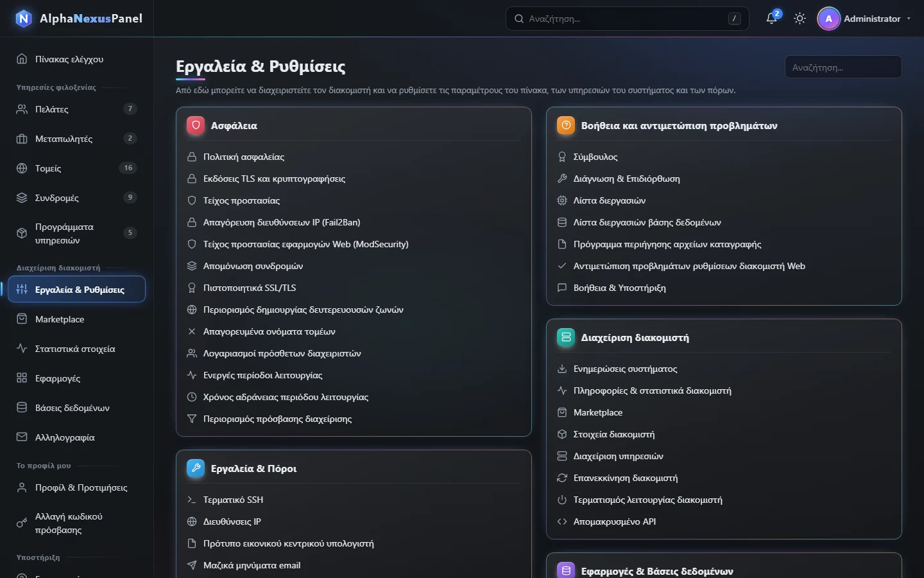This screenshot has height=578, width=924.
Task: Click the power icon for Τερματισμός λειτουργίας διακομιστή
Action: tap(562, 500)
